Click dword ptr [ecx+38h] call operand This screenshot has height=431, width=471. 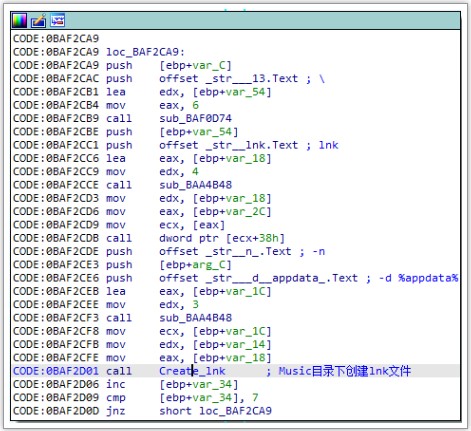(x=222, y=238)
